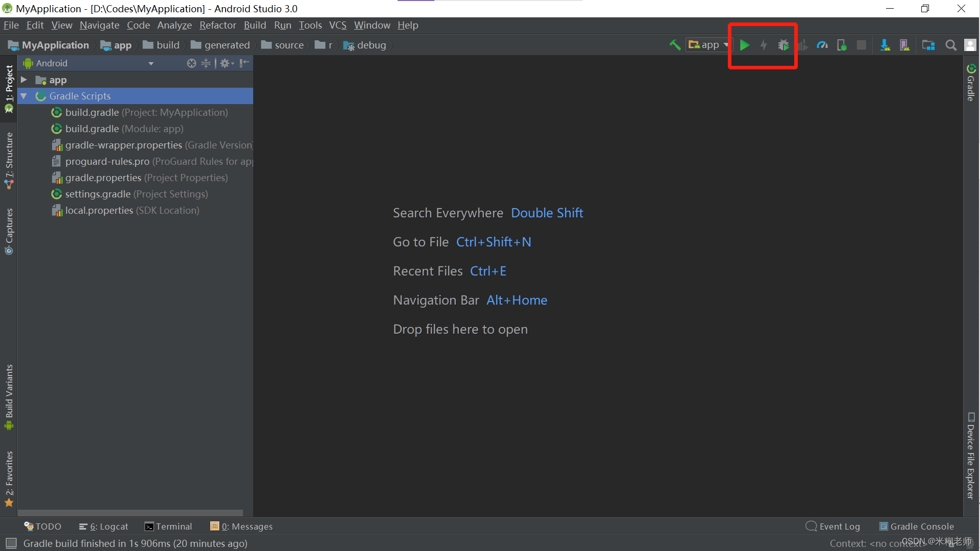This screenshot has width=980, height=551.
Task: Open the Event Log button
Action: (833, 527)
